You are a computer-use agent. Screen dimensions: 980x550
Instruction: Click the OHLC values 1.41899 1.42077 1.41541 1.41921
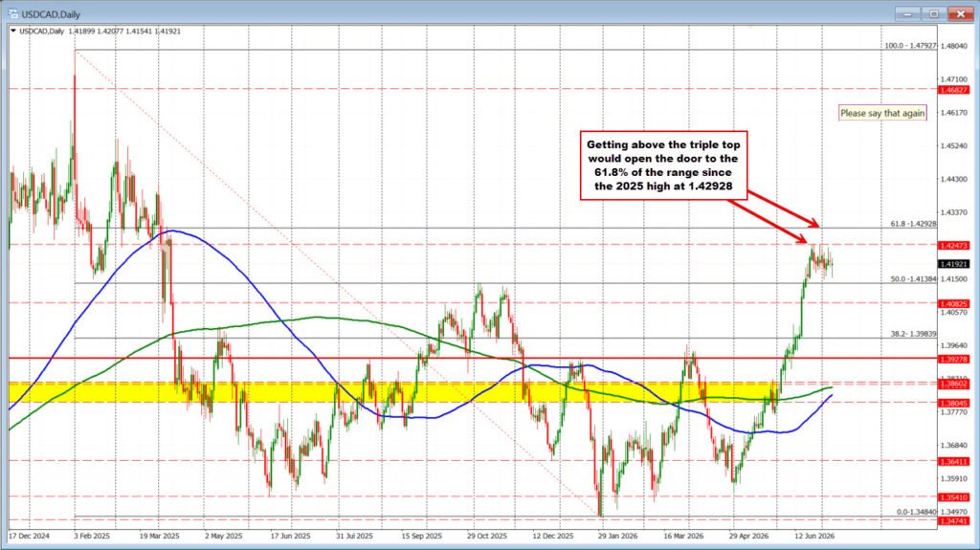tap(123, 31)
